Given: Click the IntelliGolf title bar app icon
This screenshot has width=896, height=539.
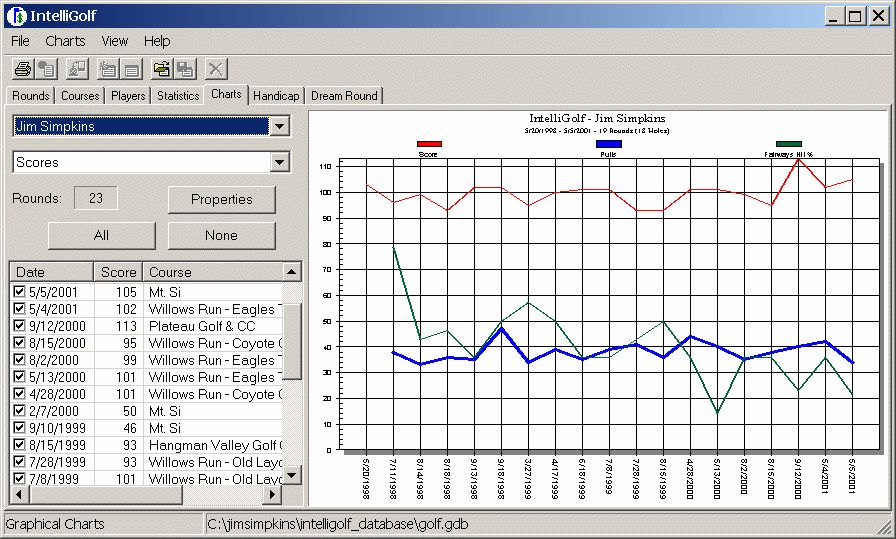Looking at the screenshot, I should click(x=17, y=16).
